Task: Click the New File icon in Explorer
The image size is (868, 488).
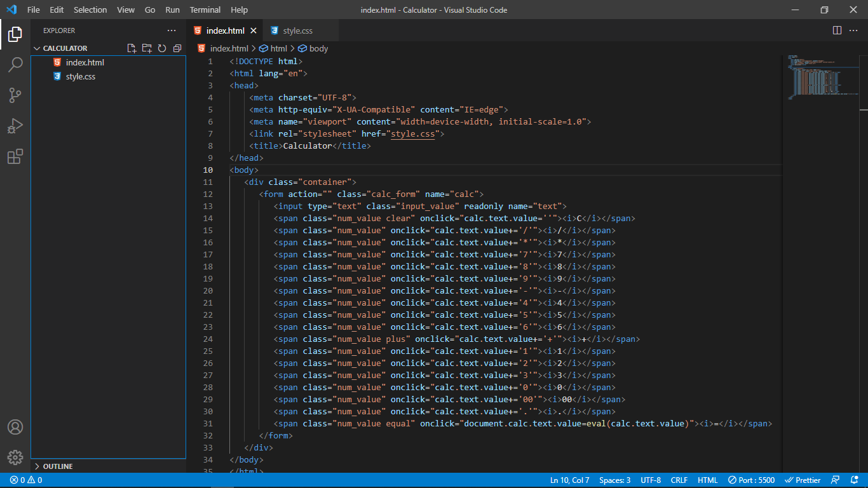Action: pos(132,48)
